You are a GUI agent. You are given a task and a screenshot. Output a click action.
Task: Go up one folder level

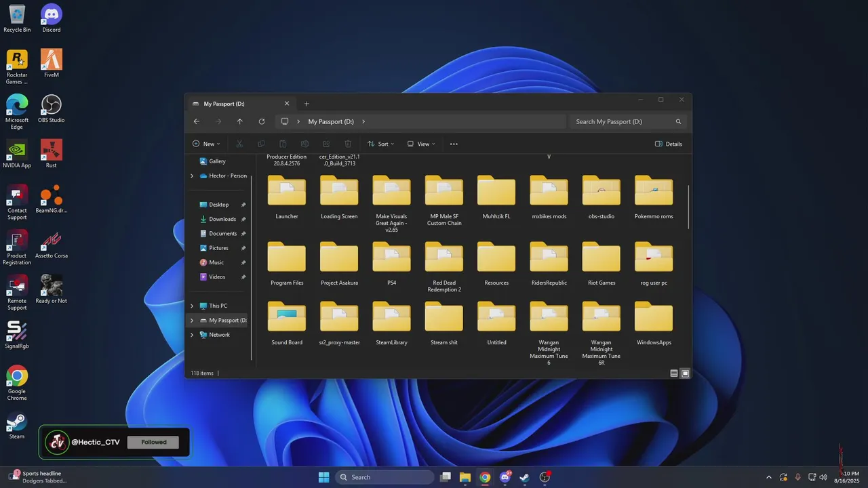(x=239, y=121)
